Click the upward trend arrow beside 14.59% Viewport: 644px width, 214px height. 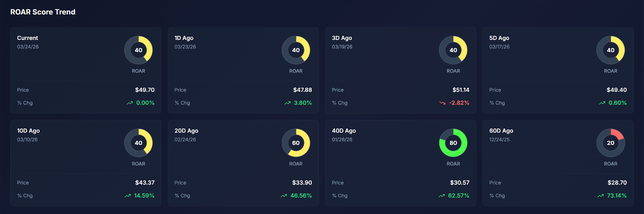pyautogui.click(x=128, y=196)
